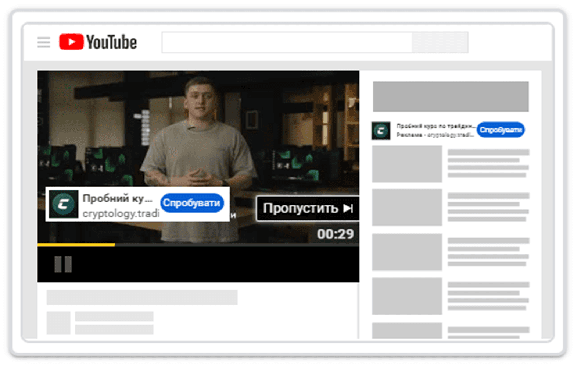Open sidebar ad title Пробний курс по трейдин...
Image resolution: width=588 pixels, height=368 pixels.
click(436, 126)
